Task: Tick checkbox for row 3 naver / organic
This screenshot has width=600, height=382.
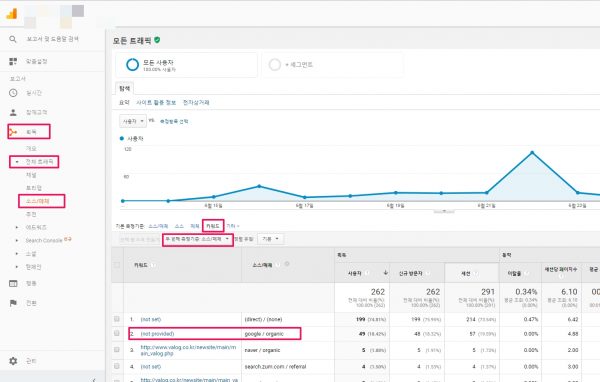Action: point(117,349)
